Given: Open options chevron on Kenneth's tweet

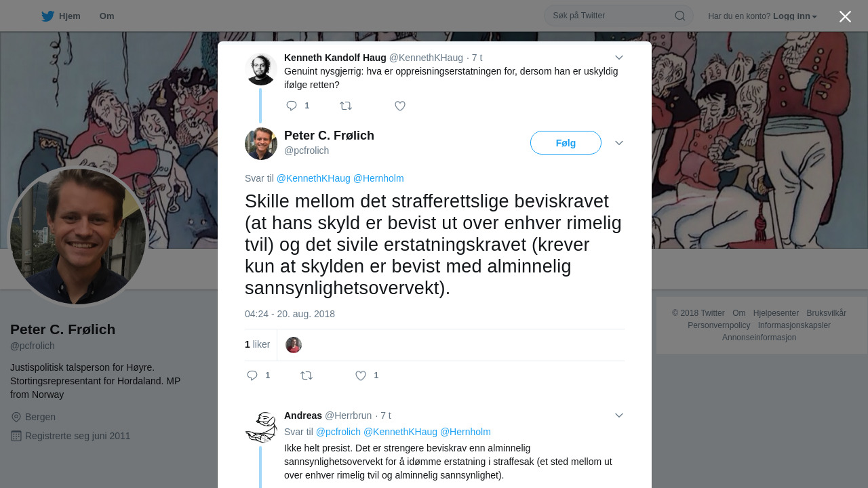Looking at the screenshot, I should 619,58.
